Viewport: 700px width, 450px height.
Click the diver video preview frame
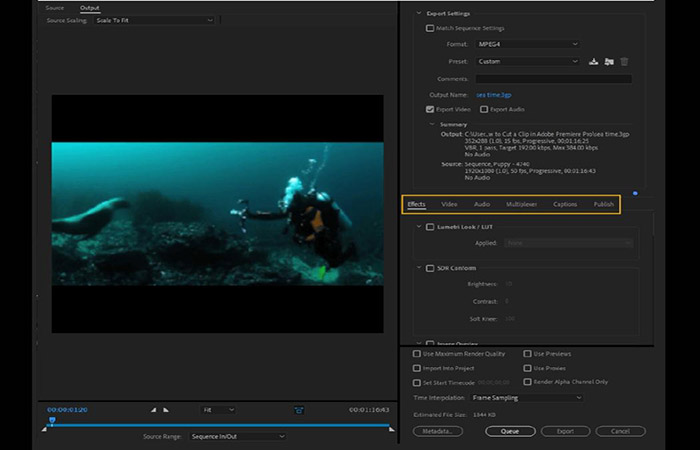click(217, 214)
